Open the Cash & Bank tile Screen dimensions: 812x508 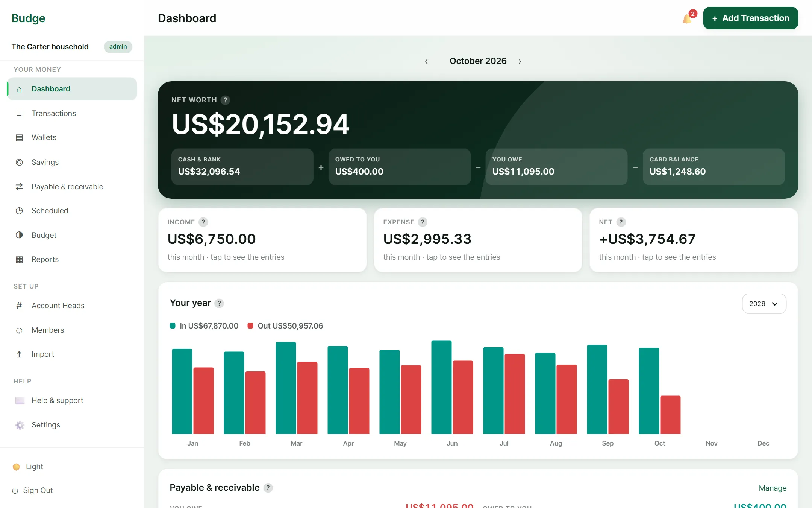pos(242,167)
